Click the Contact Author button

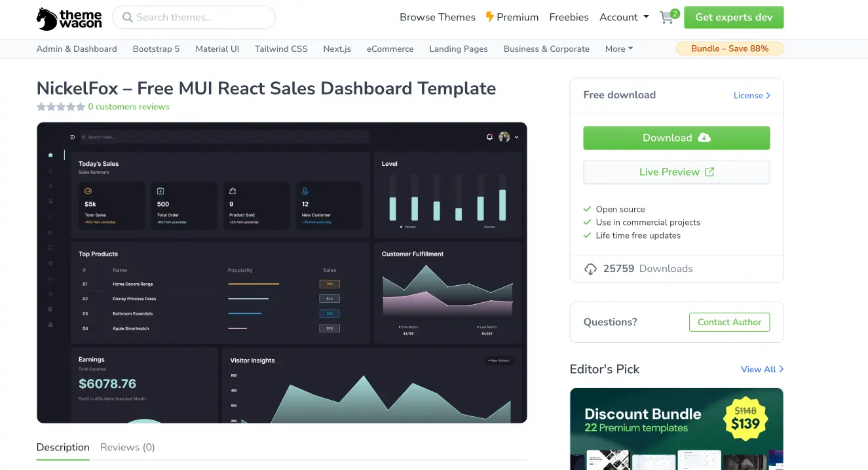[x=729, y=322]
